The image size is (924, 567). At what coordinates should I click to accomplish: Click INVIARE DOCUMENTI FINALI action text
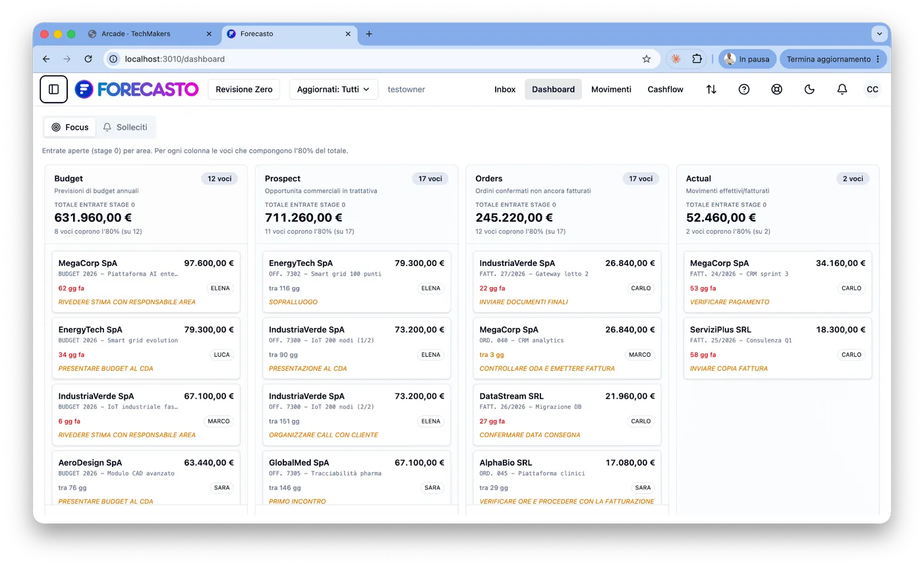pyautogui.click(x=524, y=302)
